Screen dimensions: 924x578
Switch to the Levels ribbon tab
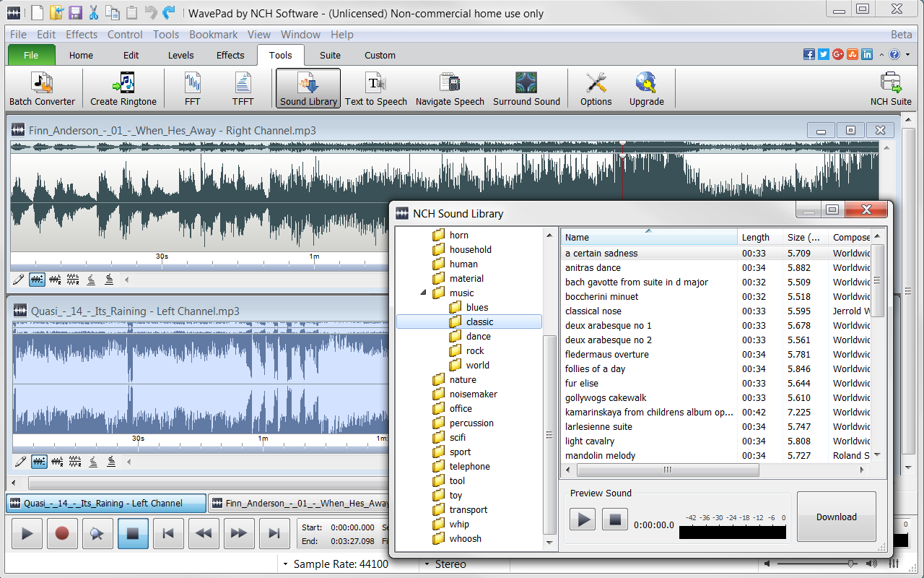(x=180, y=55)
